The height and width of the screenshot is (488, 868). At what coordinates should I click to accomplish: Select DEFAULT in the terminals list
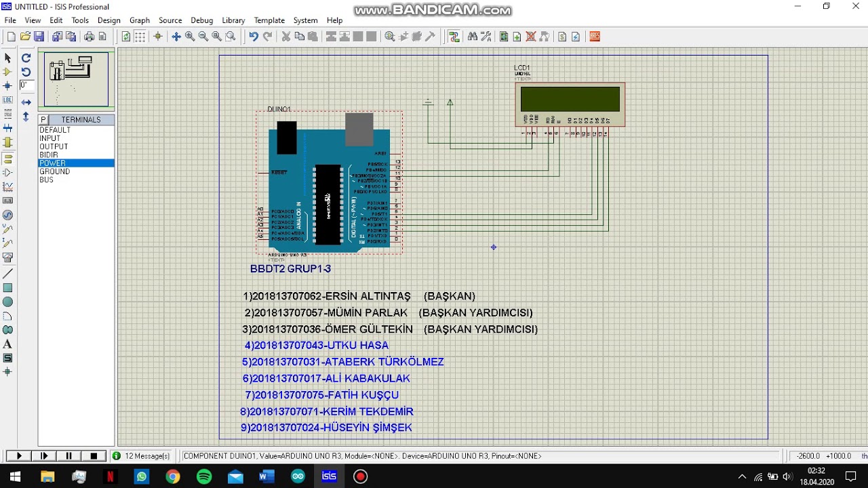(76, 130)
